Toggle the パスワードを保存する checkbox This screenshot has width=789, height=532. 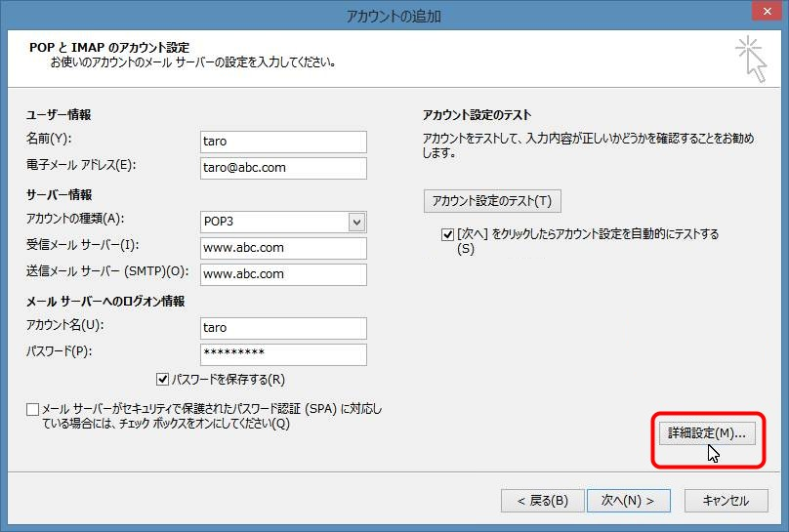tap(163, 379)
